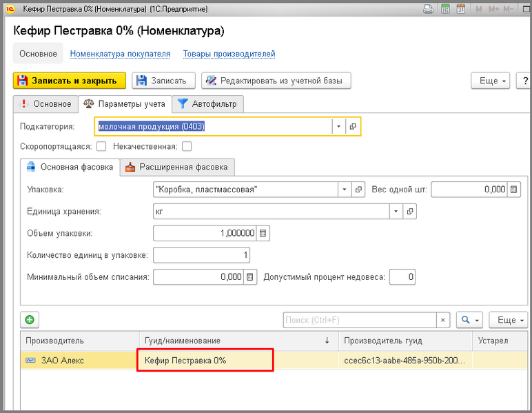
Task: Select the ЗАО Алекс table row cell
Action: 80,361
